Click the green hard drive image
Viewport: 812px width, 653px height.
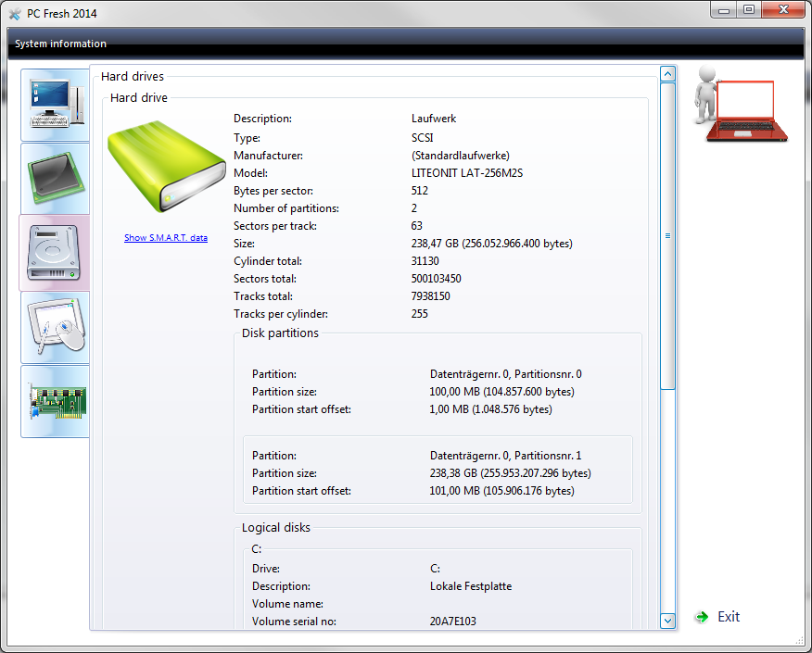pos(166,167)
